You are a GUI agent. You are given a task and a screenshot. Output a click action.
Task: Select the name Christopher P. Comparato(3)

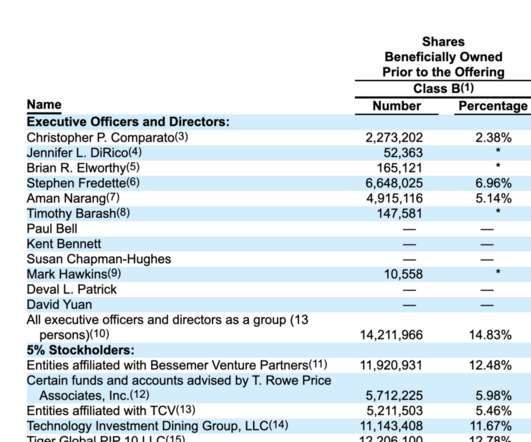107,138
